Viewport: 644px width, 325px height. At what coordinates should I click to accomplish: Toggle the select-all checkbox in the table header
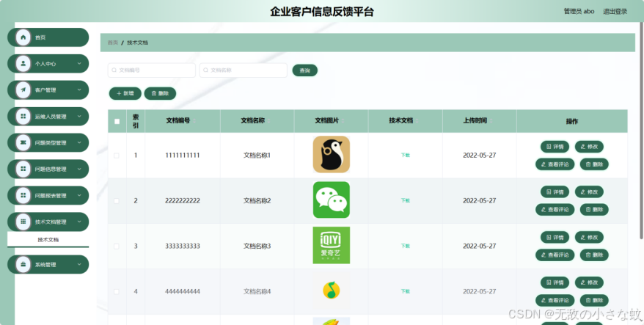117,121
